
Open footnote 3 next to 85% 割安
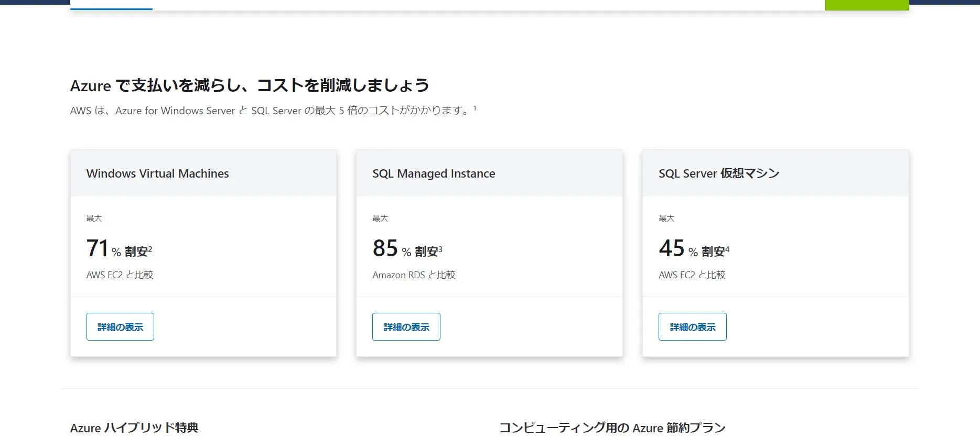tap(440, 249)
